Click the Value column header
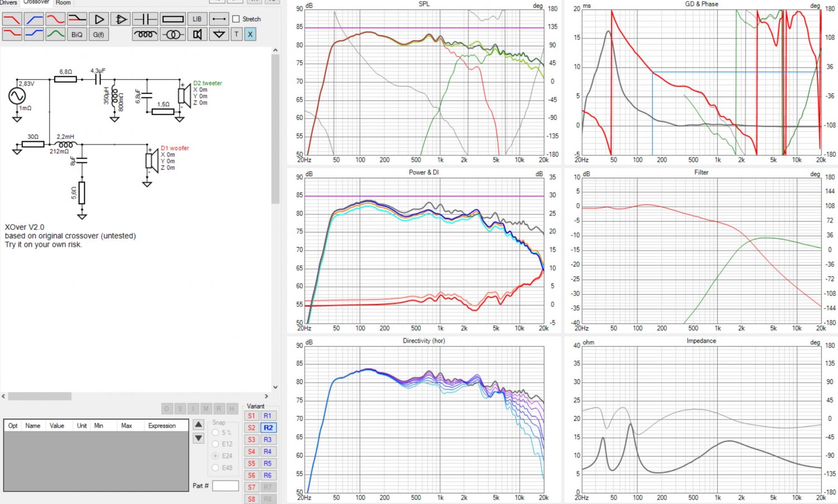 click(57, 426)
